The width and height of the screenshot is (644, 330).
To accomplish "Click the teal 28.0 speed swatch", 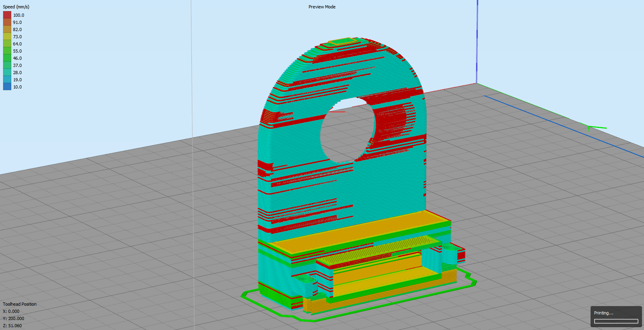I will [x=7, y=73].
